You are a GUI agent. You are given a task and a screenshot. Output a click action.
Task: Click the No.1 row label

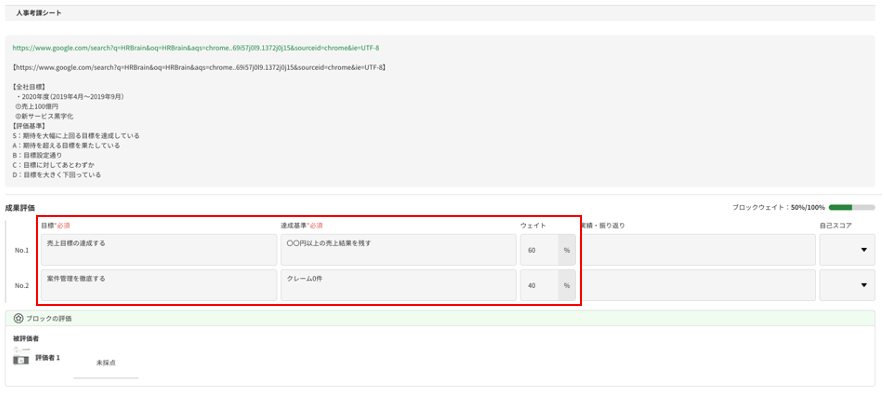click(x=22, y=250)
